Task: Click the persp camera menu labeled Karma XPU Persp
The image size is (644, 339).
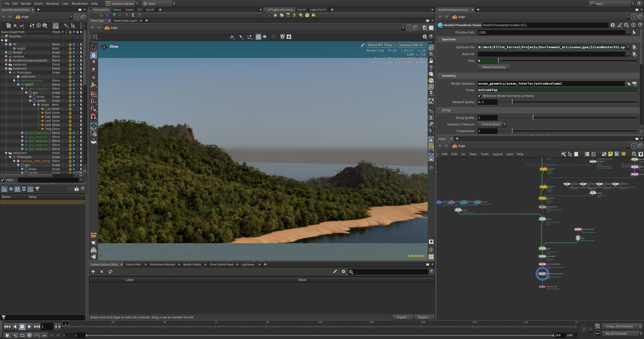Action: 380,45
